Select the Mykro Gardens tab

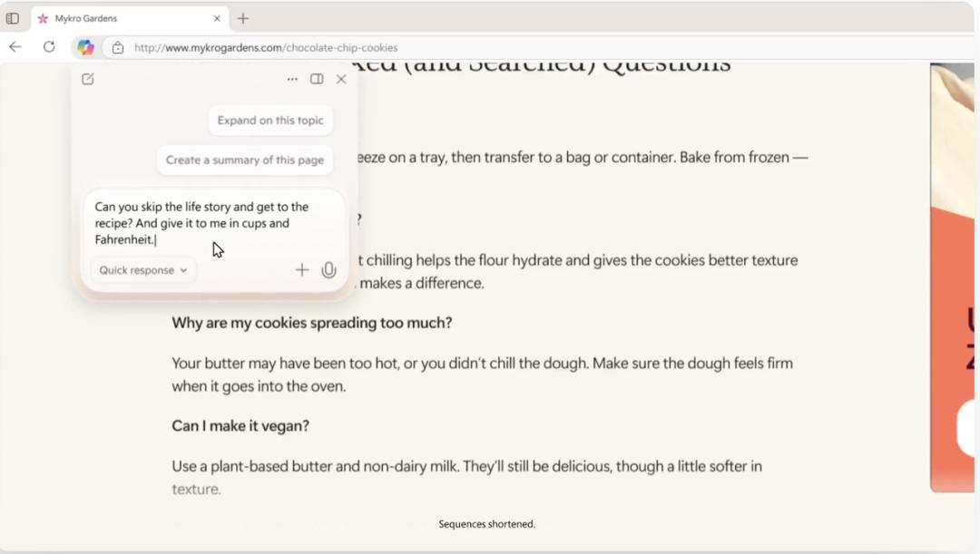coord(118,18)
